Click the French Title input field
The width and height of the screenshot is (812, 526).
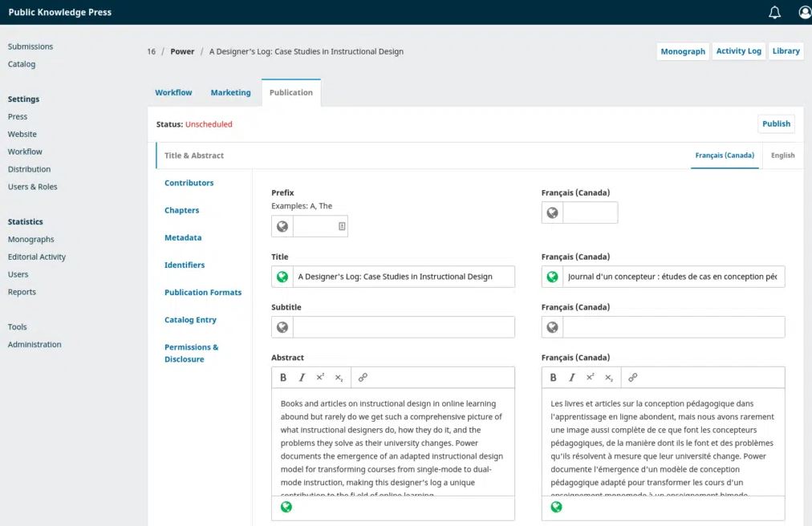tap(674, 277)
